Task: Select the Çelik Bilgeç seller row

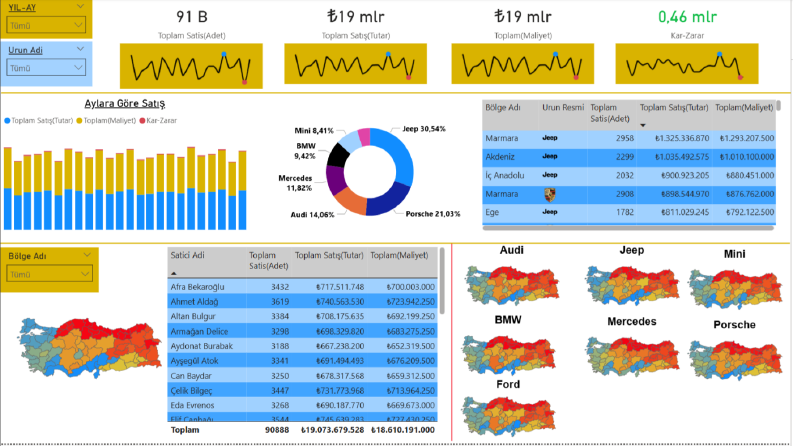Action: pos(302,390)
